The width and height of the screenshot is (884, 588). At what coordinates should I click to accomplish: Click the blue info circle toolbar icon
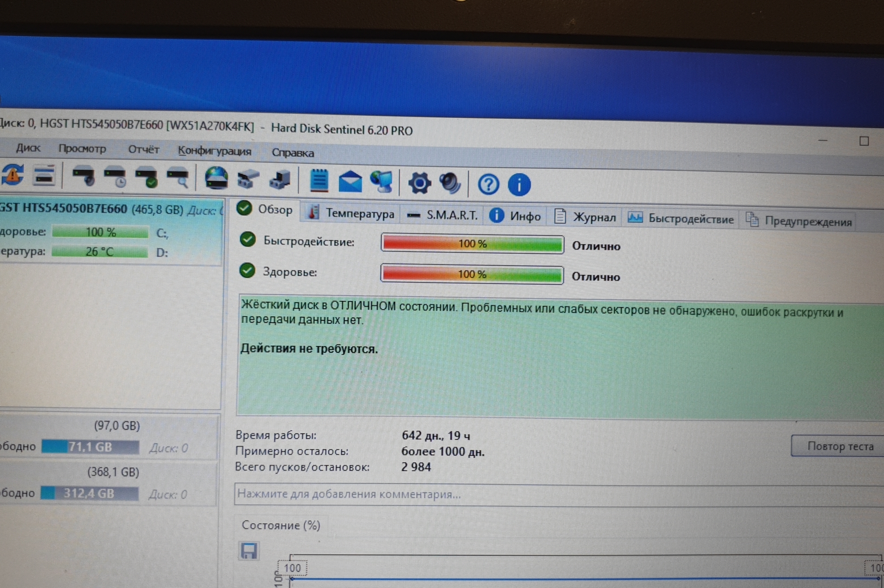click(x=519, y=185)
